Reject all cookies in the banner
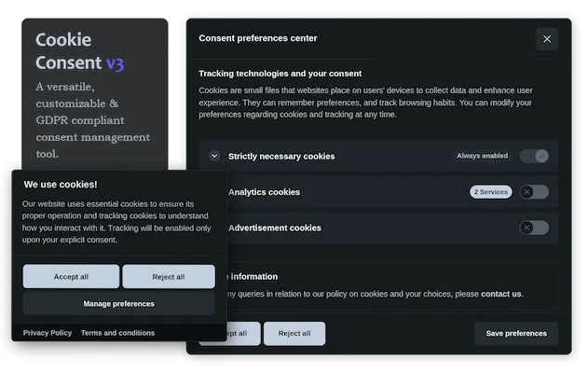 click(168, 277)
